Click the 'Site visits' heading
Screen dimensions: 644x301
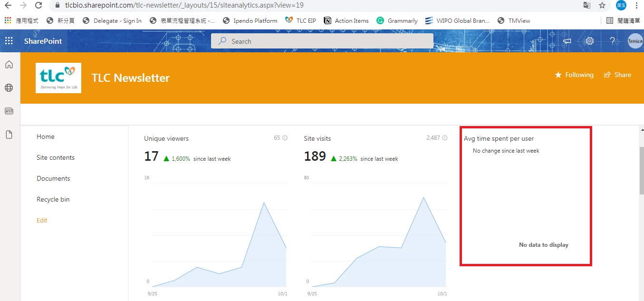(x=317, y=138)
